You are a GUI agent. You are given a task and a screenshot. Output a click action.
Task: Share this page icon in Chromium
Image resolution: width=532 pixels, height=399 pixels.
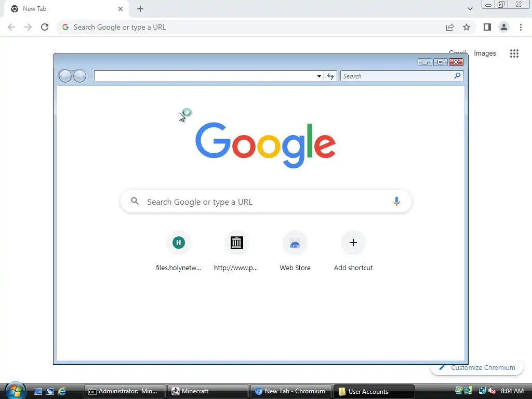click(450, 27)
